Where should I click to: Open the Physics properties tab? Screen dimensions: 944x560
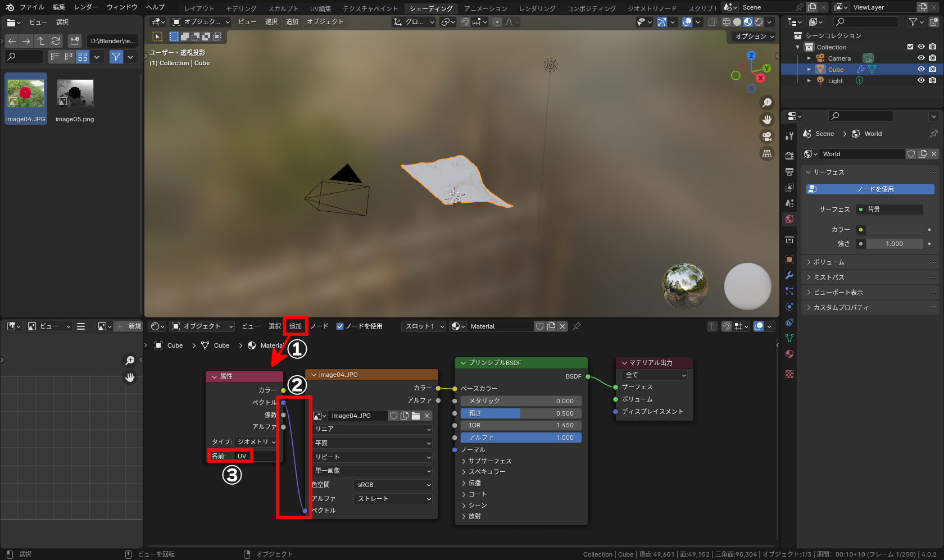(789, 307)
